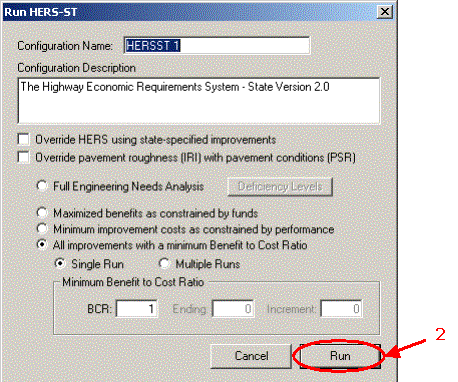
Task: Click the Ending value field
Action: [x=233, y=309]
